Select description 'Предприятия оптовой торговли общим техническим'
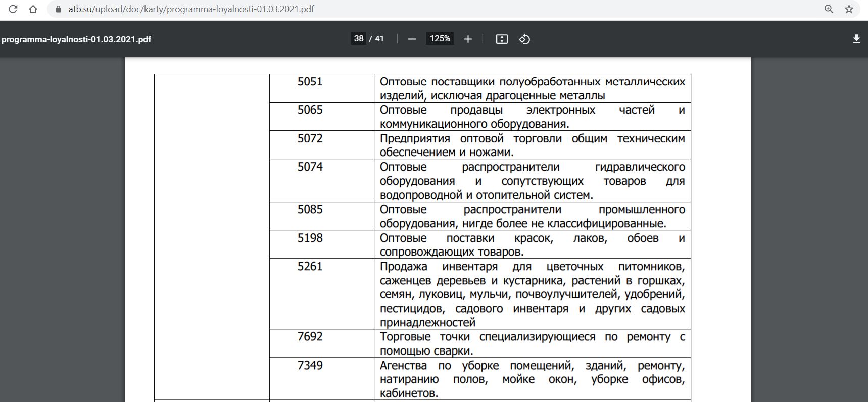 [x=533, y=145]
